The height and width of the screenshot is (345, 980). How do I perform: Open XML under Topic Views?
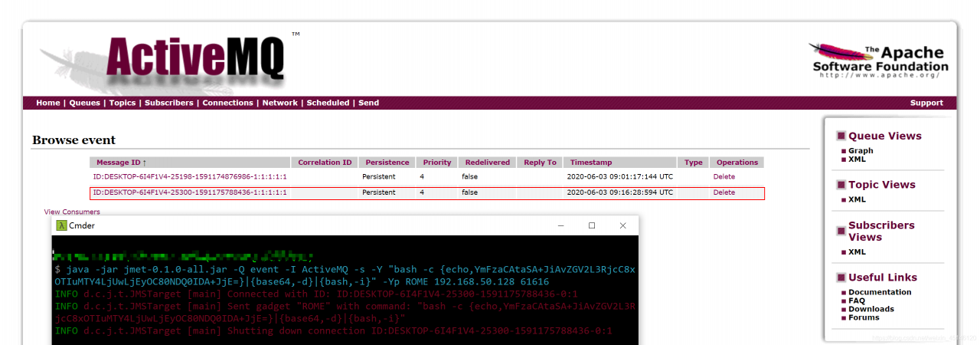[x=857, y=199]
